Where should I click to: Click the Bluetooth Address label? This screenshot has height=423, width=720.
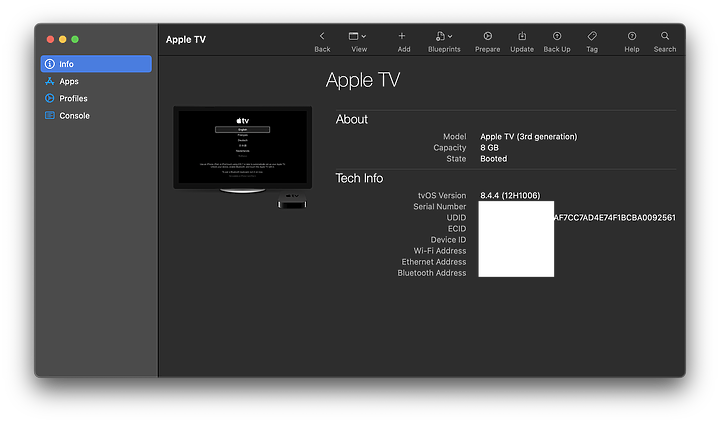pos(432,273)
